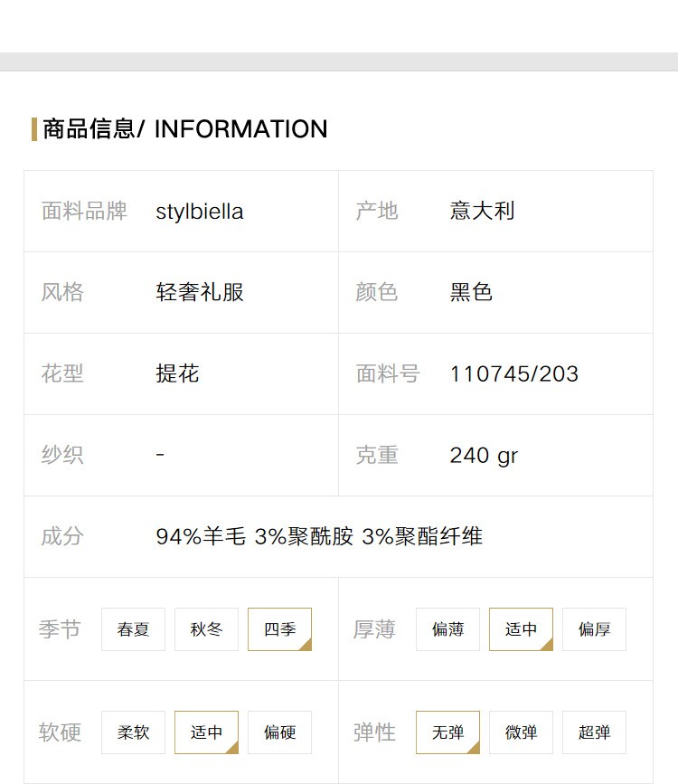Viewport: 678px width, 784px height.
Task: Select the 秋冬 season option
Action: [206, 629]
